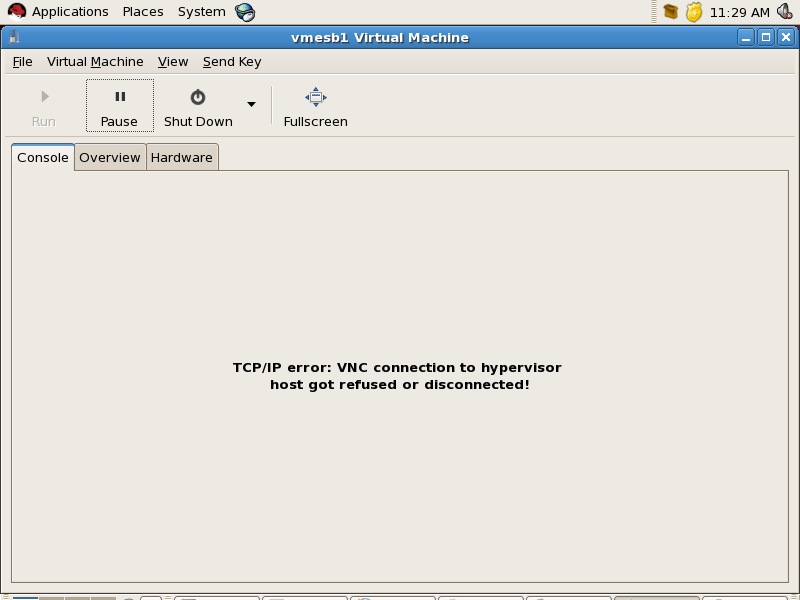Switch to the Overview tab
The image size is (800, 600).
click(110, 158)
